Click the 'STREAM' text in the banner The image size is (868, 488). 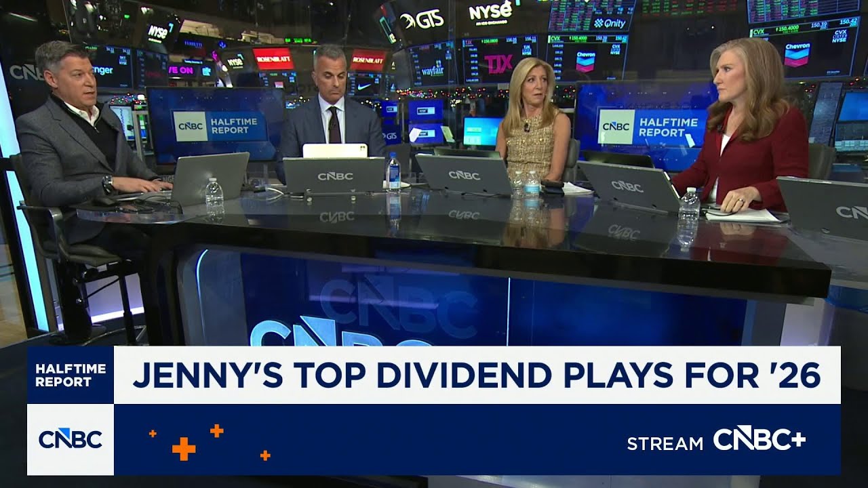click(x=665, y=444)
